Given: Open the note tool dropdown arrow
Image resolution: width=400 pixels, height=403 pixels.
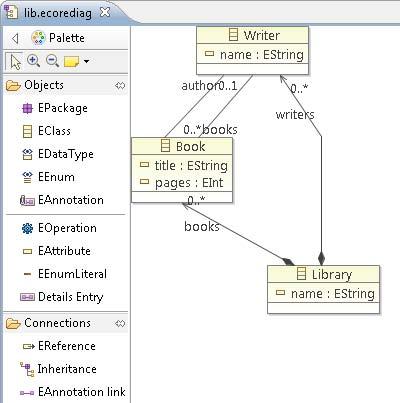Looking at the screenshot, I should click(86, 61).
